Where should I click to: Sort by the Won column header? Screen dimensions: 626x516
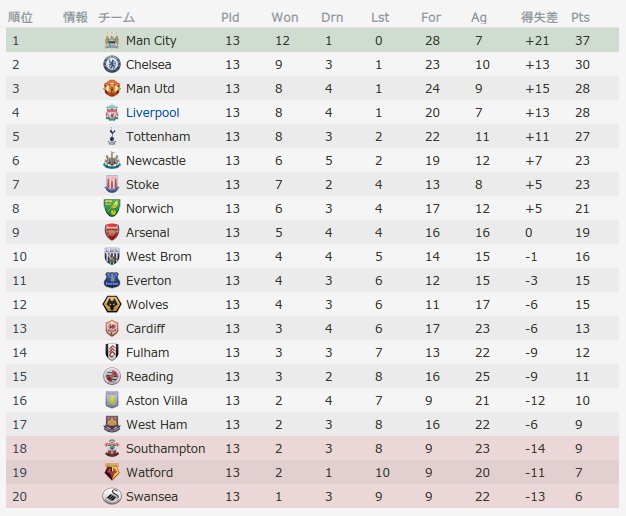pyautogui.click(x=285, y=18)
